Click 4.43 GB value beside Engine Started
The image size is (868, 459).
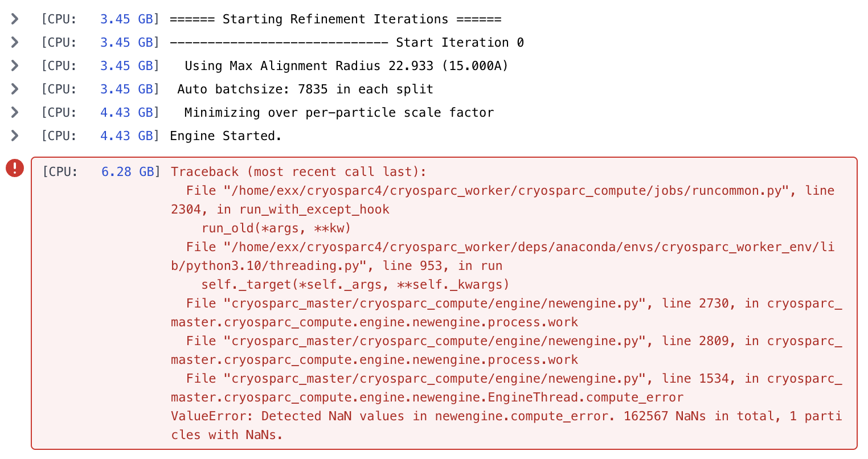(126, 136)
